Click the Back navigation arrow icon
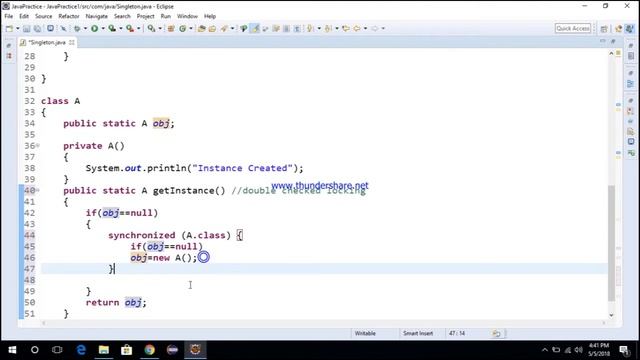 point(357,28)
